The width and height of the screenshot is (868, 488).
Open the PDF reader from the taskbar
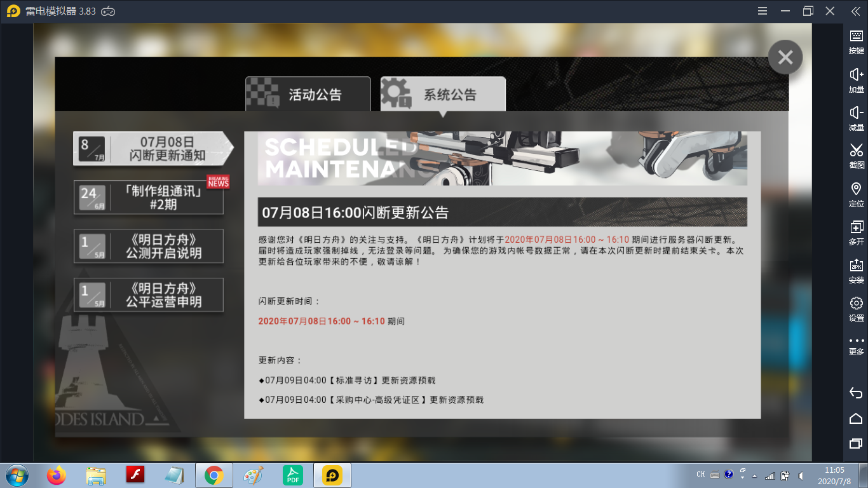[x=293, y=475]
